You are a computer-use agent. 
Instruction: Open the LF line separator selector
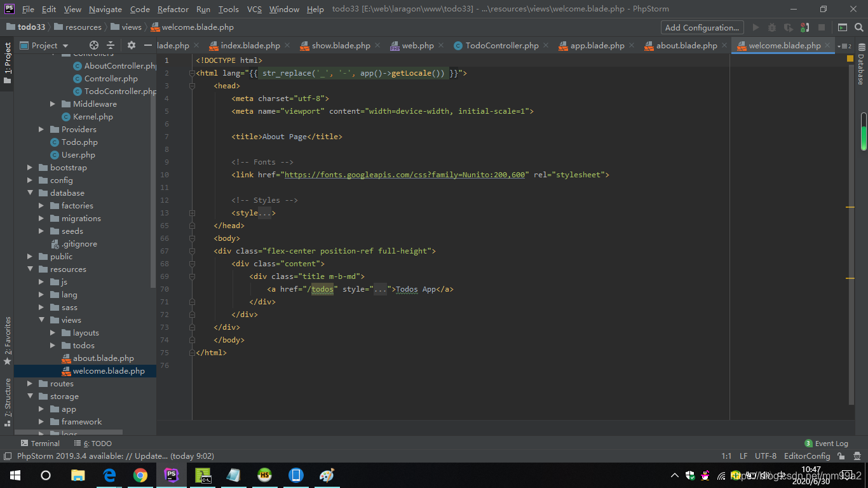coord(743,456)
